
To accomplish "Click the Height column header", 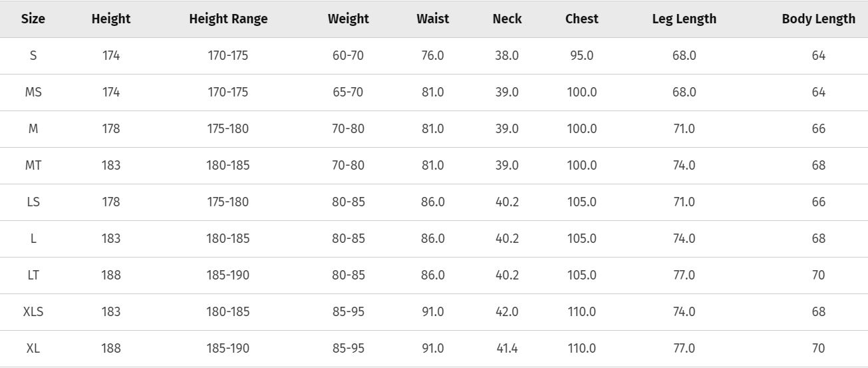I will [111, 19].
